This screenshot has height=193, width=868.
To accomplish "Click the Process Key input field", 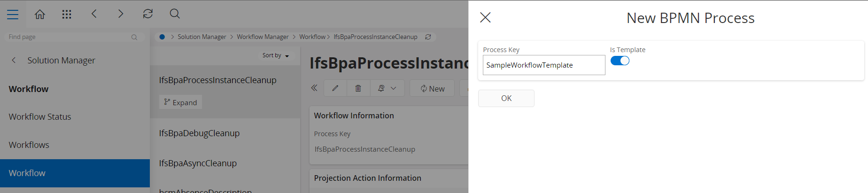I will (x=543, y=65).
